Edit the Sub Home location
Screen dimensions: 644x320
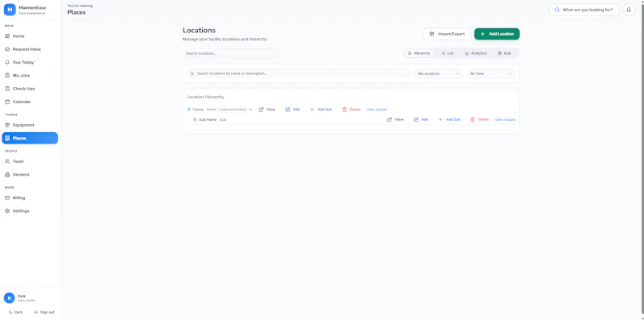[x=421, y=119]
